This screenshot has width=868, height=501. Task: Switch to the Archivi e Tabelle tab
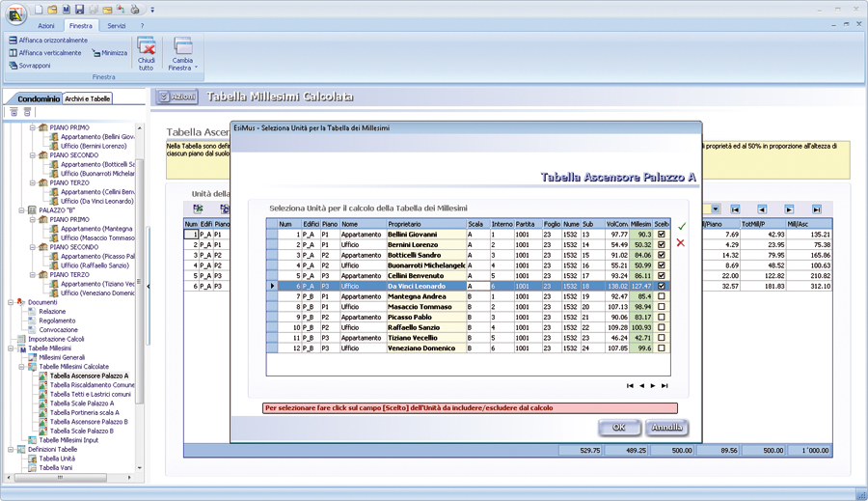[x=88, y=98]
